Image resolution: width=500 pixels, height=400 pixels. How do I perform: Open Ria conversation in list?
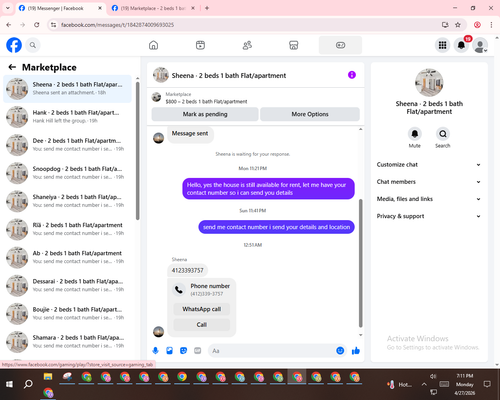point(67,229)
